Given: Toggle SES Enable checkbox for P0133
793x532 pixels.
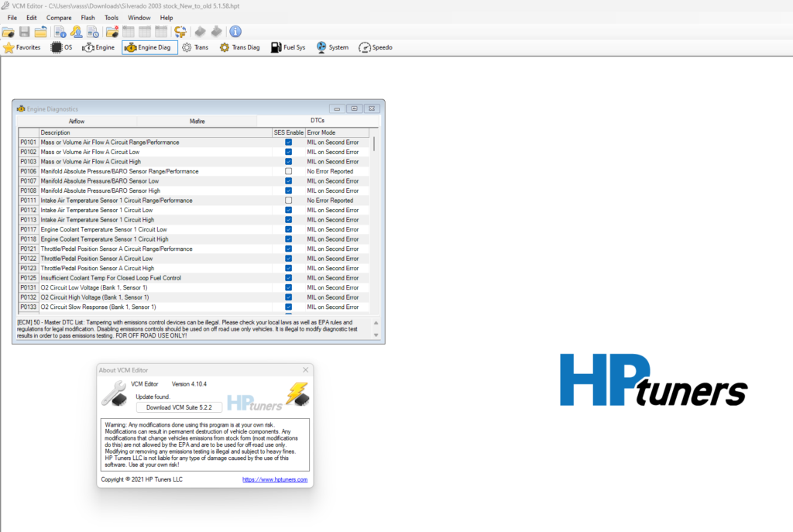Looking at the screenshot, I should coord(288,307).
